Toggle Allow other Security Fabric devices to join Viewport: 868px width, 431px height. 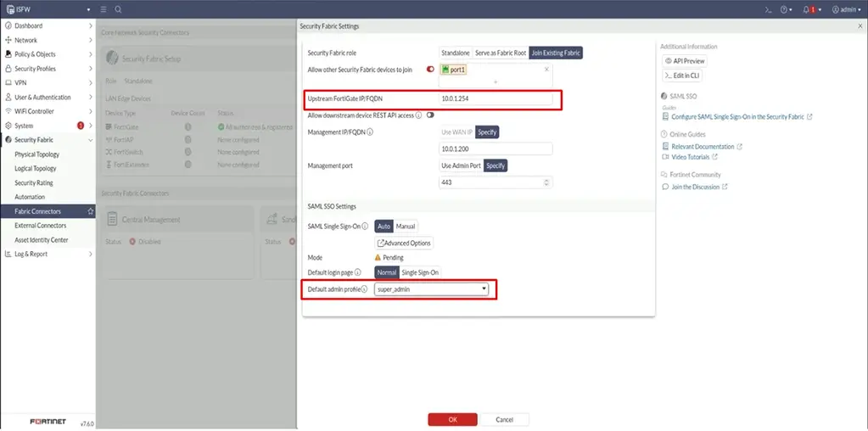click(431, 70)
